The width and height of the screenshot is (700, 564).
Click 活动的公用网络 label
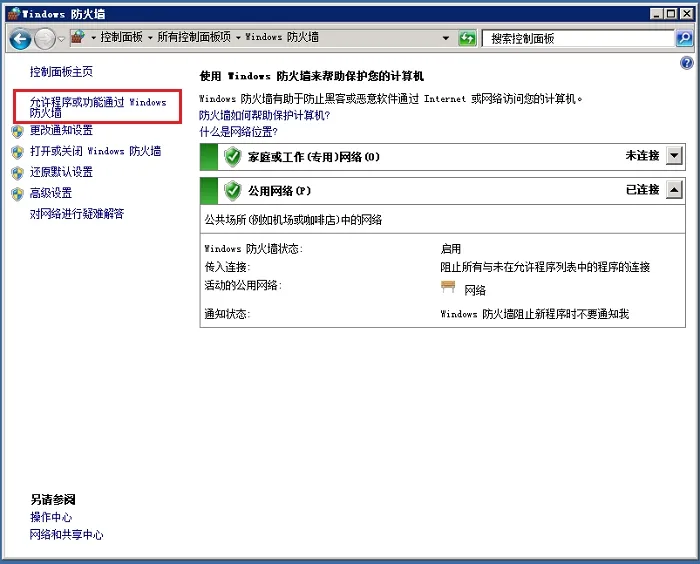(243, 285)
